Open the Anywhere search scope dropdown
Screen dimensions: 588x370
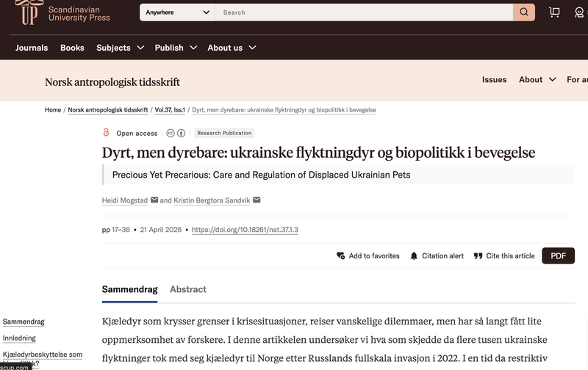(x=176, y=12)
